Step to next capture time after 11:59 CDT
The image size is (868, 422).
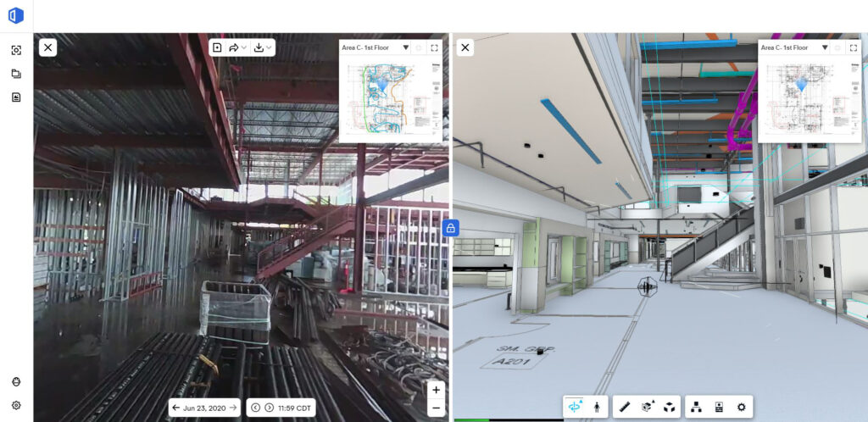[x=269, y=408]
